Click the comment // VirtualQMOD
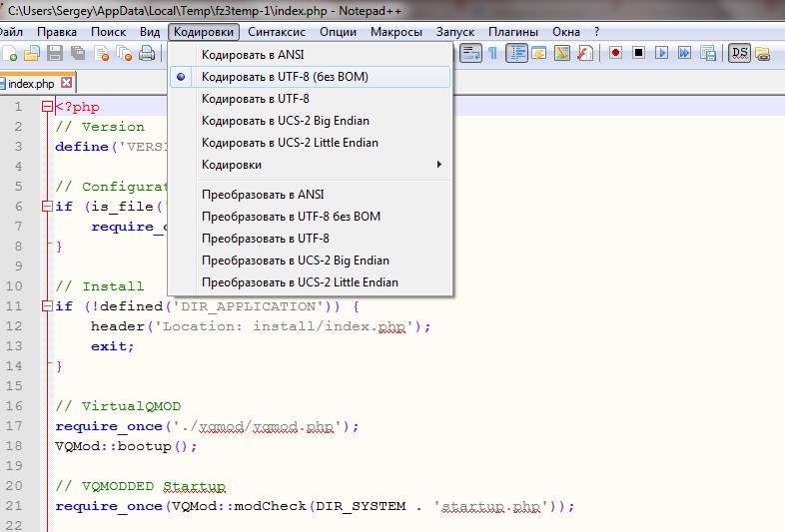Screen dimensions: 785x532 click(x=118, y=406)
